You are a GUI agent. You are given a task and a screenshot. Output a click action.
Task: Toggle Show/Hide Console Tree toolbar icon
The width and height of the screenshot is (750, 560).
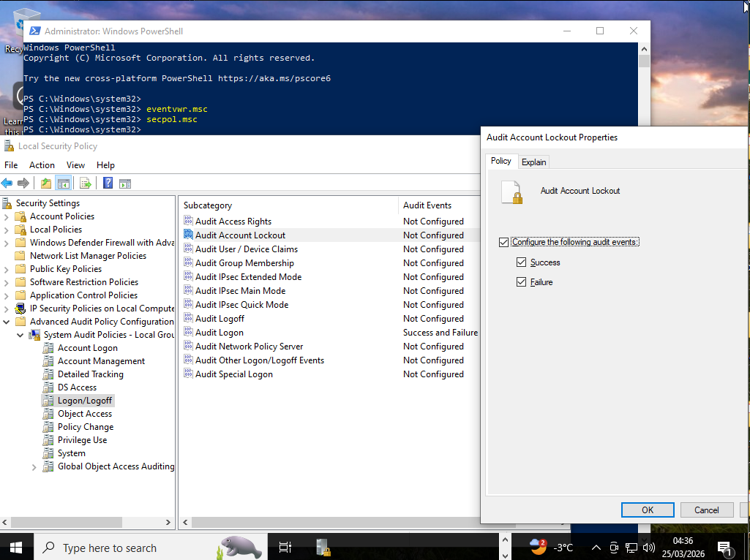(x=64, y=183)
